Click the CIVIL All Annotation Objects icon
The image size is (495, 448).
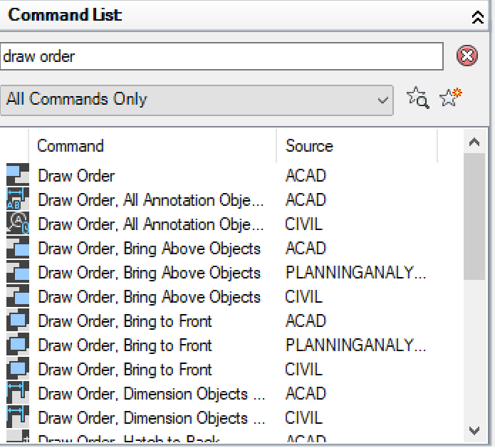pos(17,224)
